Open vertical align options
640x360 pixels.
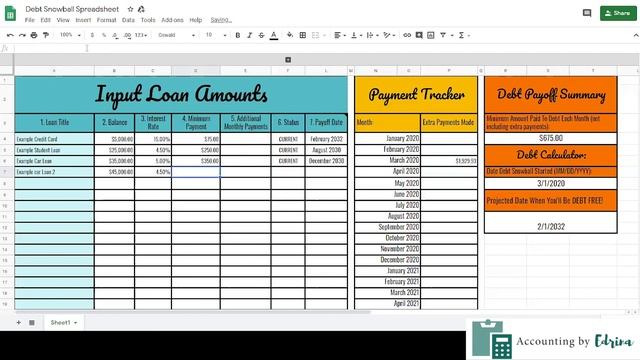[356, 36]
